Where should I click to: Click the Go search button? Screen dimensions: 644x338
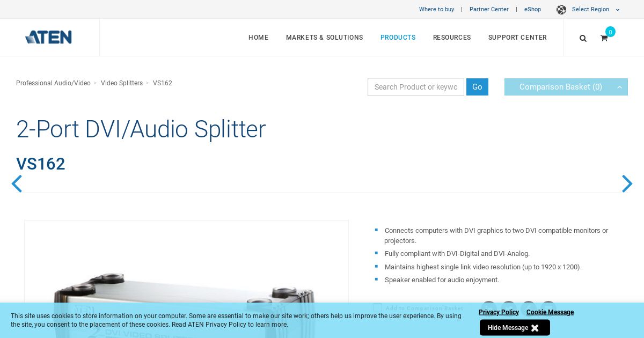point(477,87)
